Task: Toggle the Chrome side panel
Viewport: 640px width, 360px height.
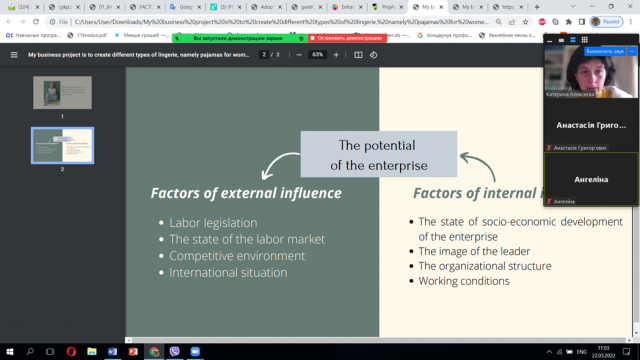Action: coord(582,22)
